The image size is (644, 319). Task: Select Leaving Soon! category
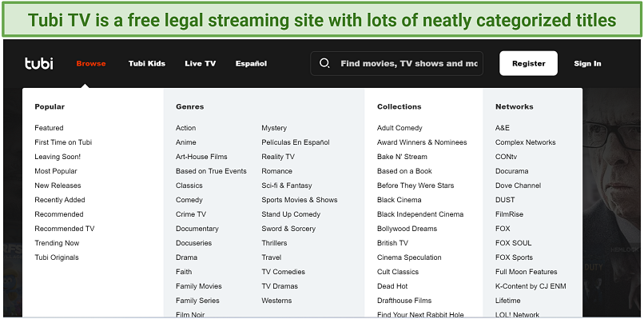pyautogui.click(x=58, y=157)
